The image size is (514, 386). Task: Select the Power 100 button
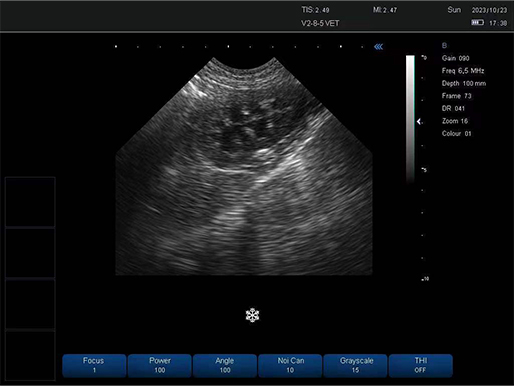click(x=160, y=365)
